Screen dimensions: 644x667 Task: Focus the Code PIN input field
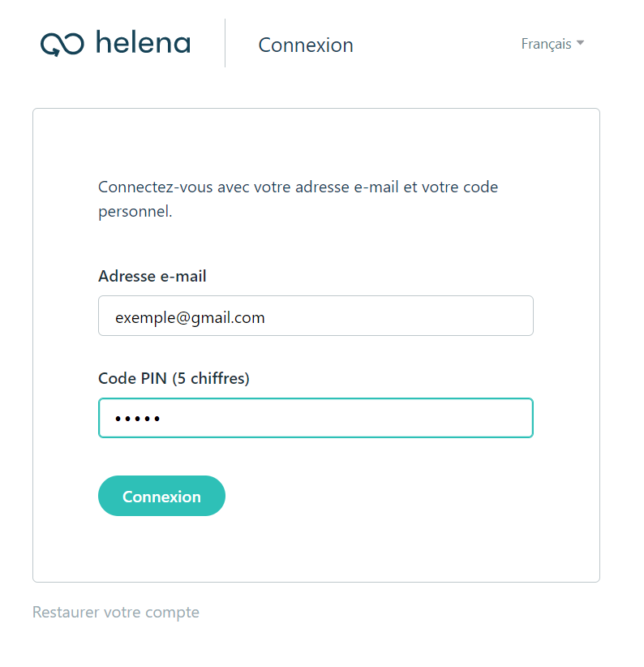[316, 418]
